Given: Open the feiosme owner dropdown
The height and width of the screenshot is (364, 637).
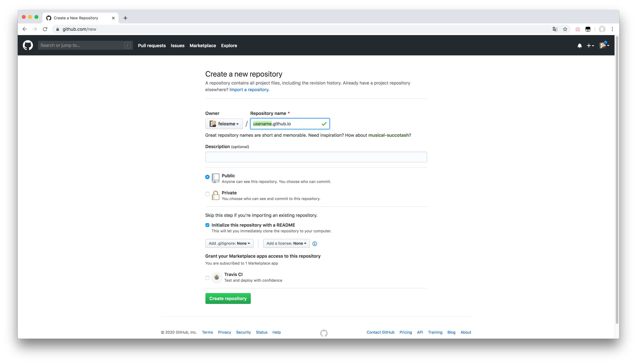Looking at the screenshot, I should [224, 124].
